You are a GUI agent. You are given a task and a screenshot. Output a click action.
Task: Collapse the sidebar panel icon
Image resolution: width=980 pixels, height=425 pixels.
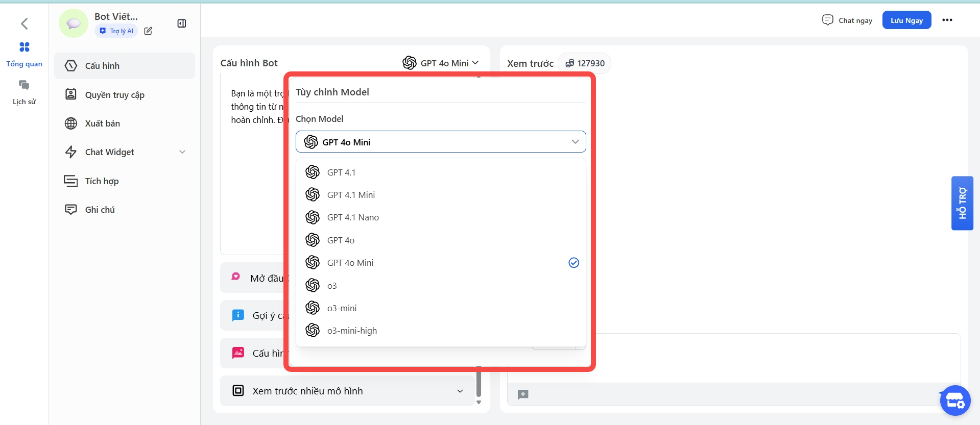coord(182,23)
